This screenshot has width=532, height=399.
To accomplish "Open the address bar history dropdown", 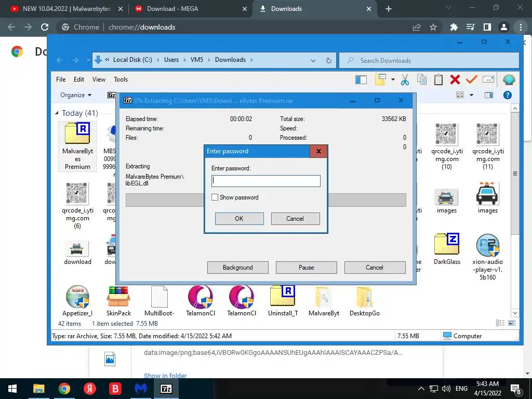I will pyautogui.click(x=313, y=60).
